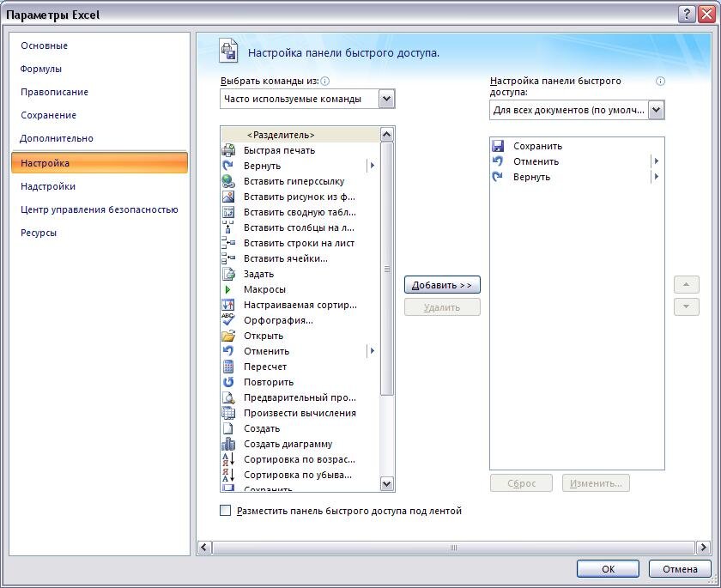Select the Повторить repeat icon
Screen dimensions: 721x588
point(228,382)
